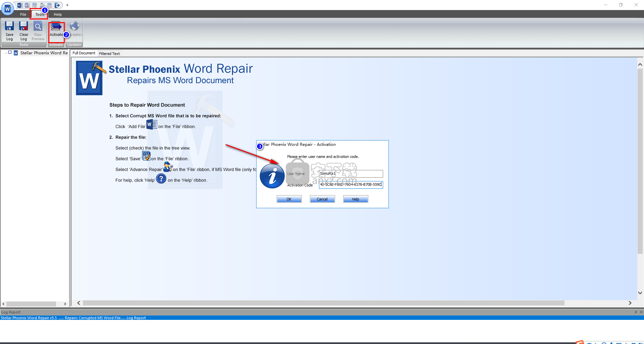This screenshot has width=644, height=344.
Task: Click the document horizontal scrollbar thumb
Action: [324, 303]
